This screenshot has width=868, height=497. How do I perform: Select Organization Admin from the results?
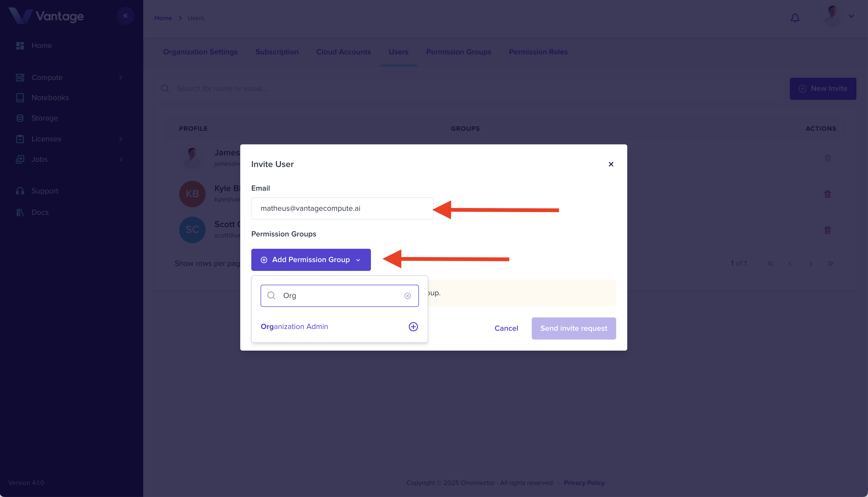pos(294,327)
